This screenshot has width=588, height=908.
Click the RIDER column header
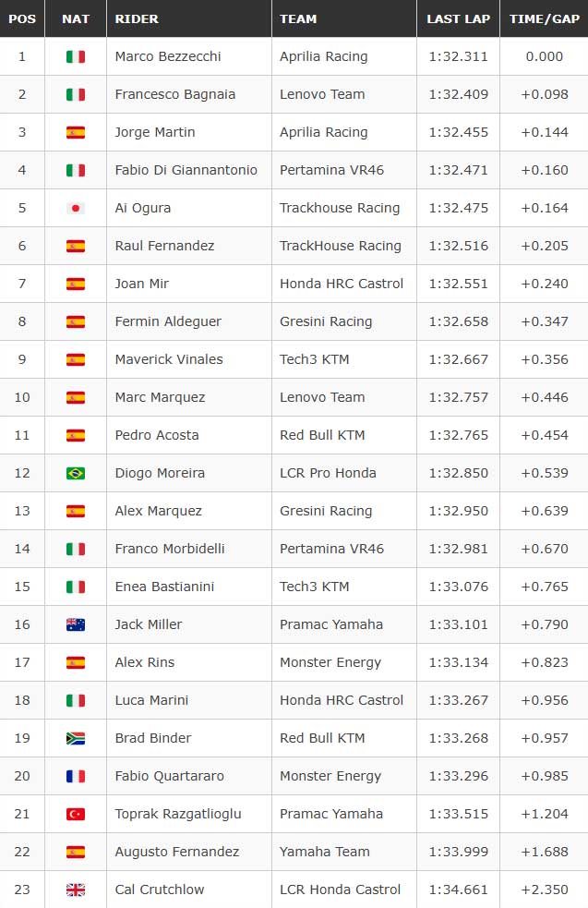click(137, 18)
